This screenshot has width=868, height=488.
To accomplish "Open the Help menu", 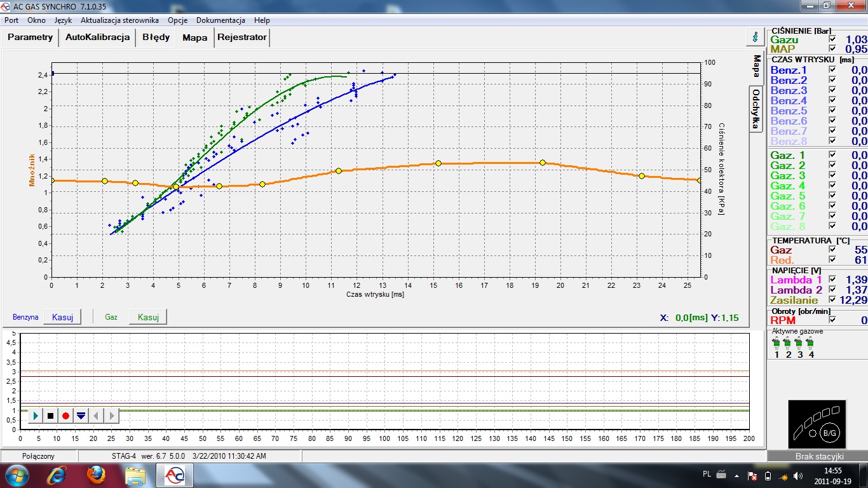I will pyautogui.click(x=262, y=20).
